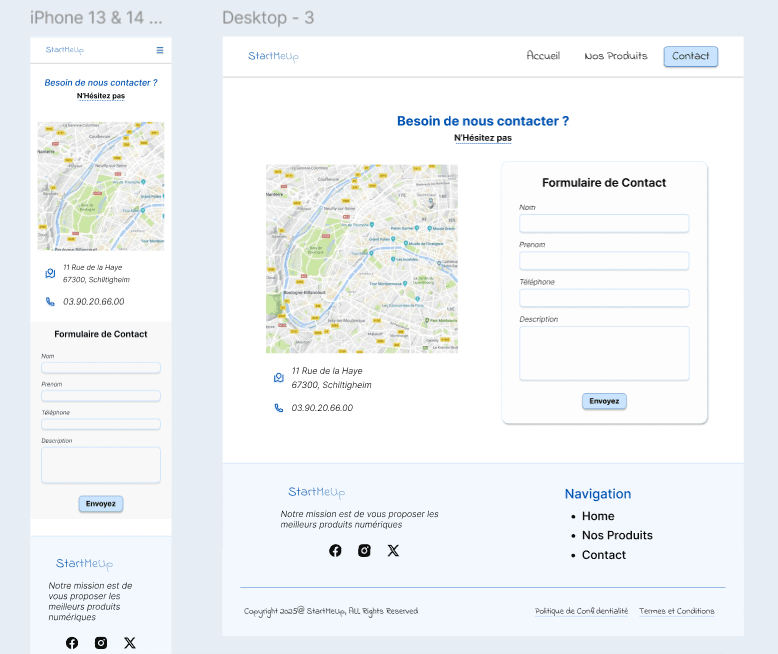The image size is (778, 654).
Task: Click the 'Notre mission' paragraph in iPhone footer
Action: pos(90,601)
